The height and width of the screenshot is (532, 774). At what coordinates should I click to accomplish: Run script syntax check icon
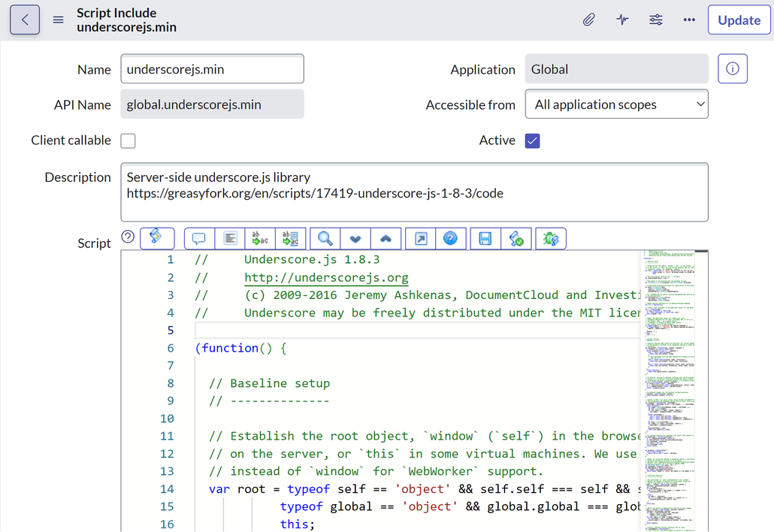516,239
